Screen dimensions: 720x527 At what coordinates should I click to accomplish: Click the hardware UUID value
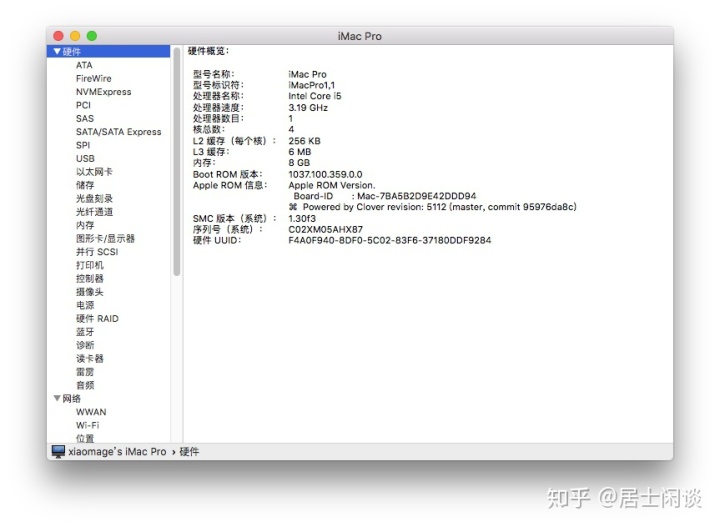pos(389,241)
